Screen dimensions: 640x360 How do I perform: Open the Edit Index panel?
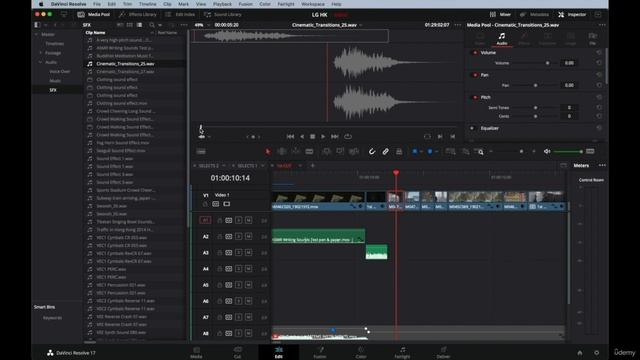pyautogui.click(x=180, y=14)
